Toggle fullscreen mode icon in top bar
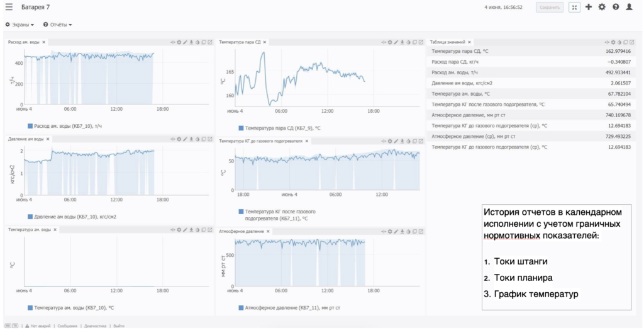 pos(574,7)
